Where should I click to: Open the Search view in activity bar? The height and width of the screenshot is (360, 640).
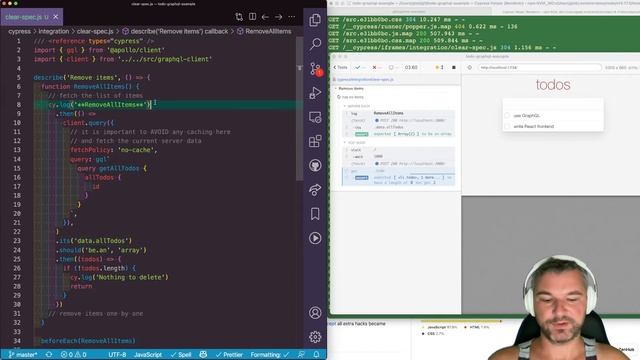point(315,44)
